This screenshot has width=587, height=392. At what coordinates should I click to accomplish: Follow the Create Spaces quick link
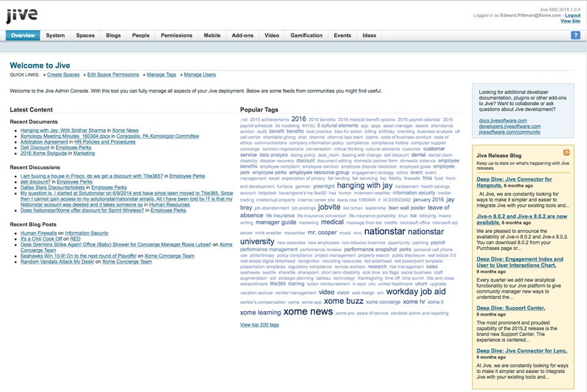pos(63,74)
